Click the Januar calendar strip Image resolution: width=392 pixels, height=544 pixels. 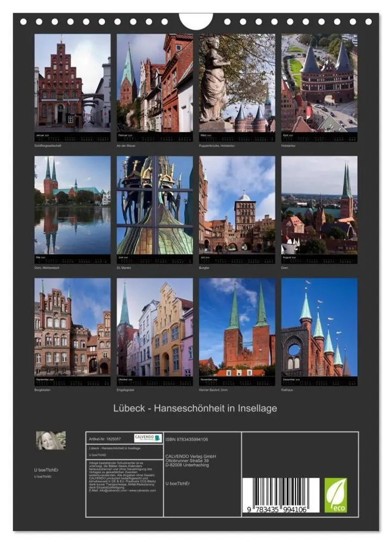(x=72, y=137)
